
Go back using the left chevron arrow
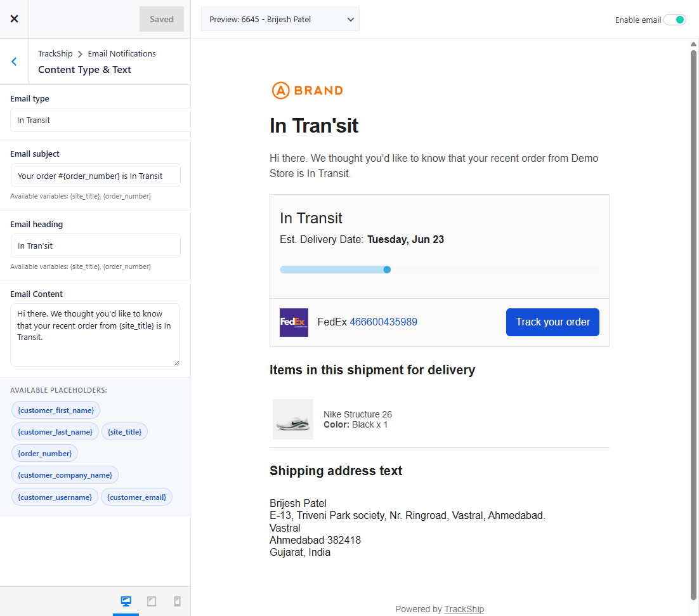[x=14, y=62]
